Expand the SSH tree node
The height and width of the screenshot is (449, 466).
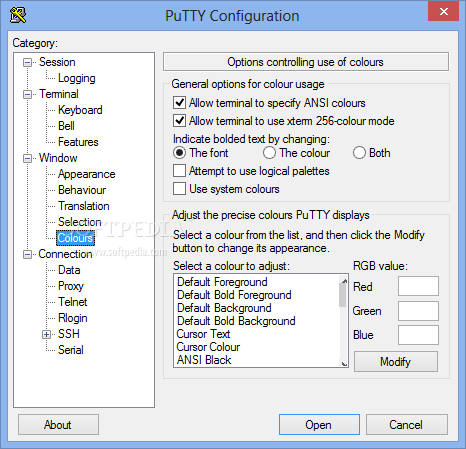46,334
